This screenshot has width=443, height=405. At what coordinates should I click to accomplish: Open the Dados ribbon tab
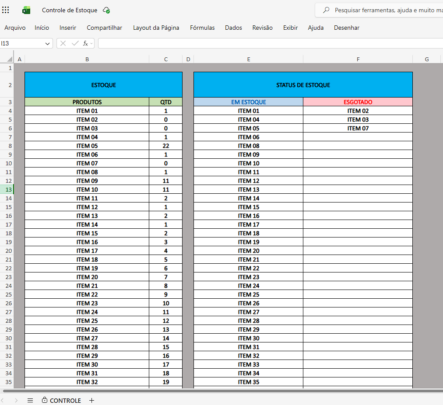tap(233, 28)
